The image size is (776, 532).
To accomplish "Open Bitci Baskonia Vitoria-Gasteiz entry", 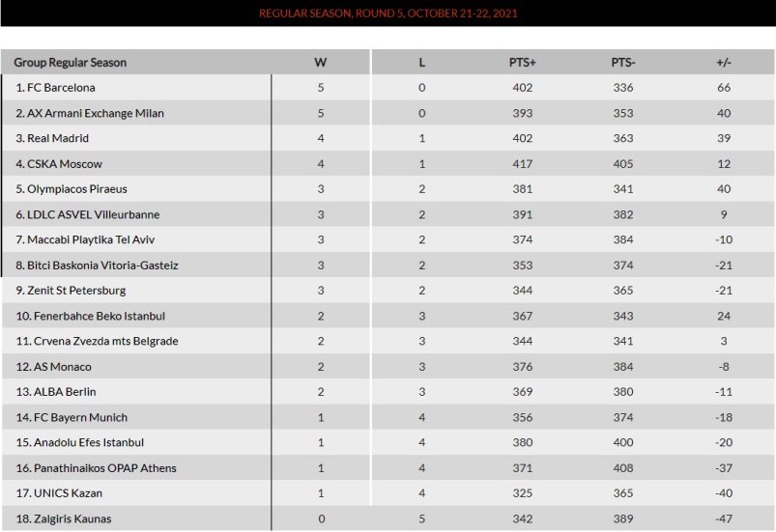I will tap(102, 266).
